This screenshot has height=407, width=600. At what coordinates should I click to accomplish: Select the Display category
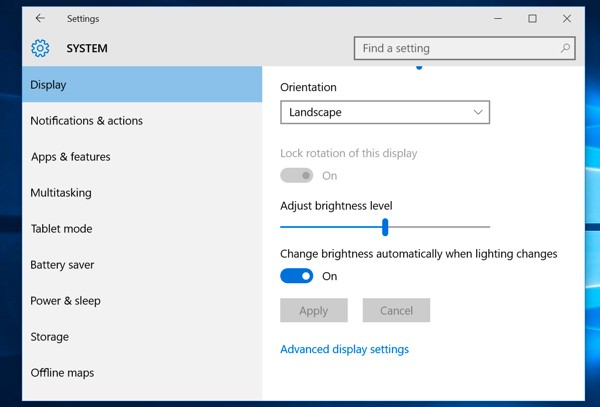click(x=142, y=84)
